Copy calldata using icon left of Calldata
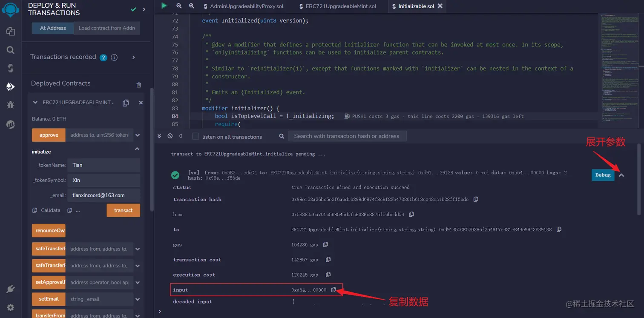 coord(35,210)
